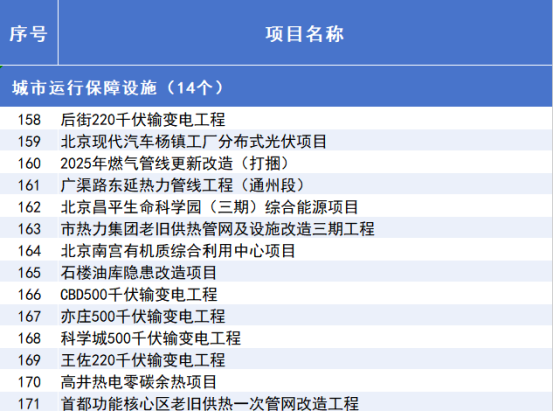The image size is (554, 411).
Task: Select cell 科学城500千伏输变电工程
Action: pyautogui.click(x=305, y=338)
